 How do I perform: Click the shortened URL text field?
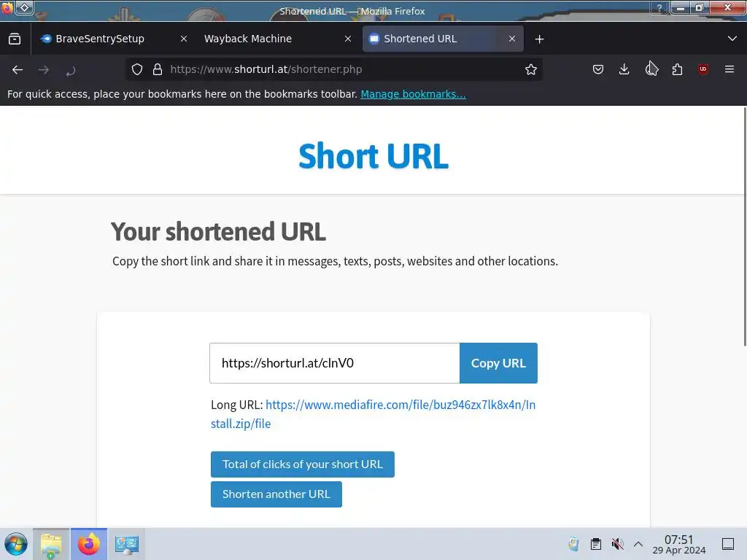334,363
